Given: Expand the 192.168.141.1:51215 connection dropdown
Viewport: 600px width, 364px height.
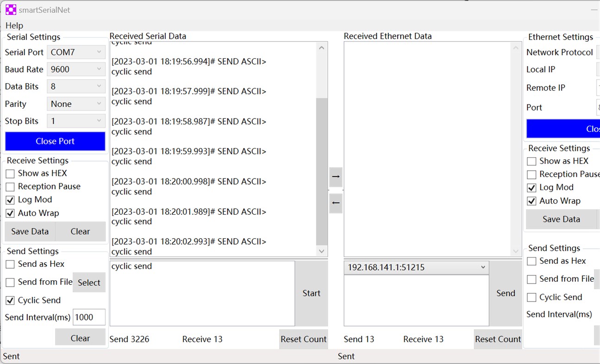Looking at the screenshot, I should tap(482, 267).
